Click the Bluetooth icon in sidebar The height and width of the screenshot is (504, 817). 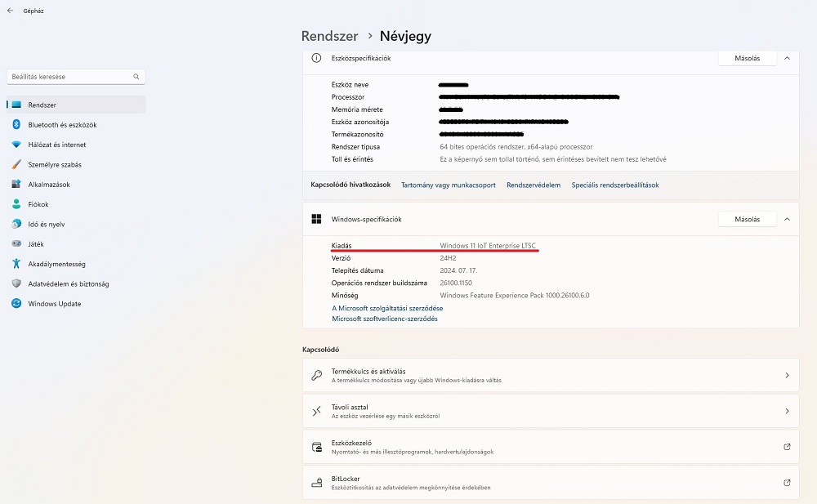16,124
